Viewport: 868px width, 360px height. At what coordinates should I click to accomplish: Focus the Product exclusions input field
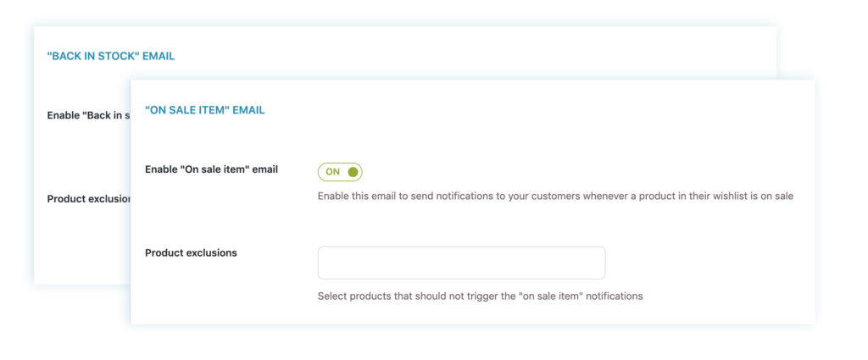tap(461, 263)
